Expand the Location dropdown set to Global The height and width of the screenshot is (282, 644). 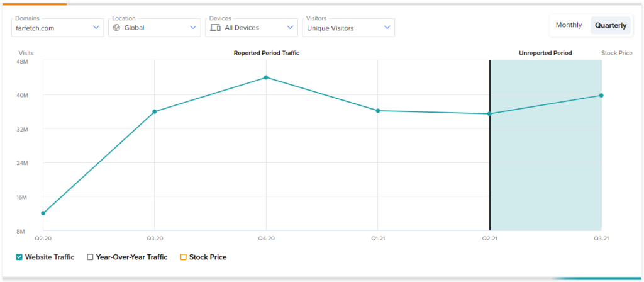click(155, 28)
